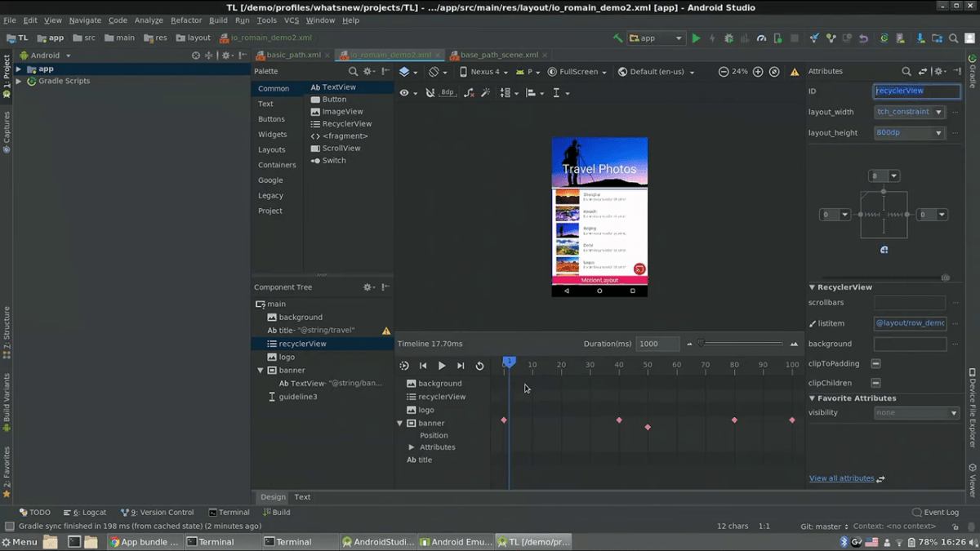Viewport: 980px width, 551px height.
Task: Open the visibility attribute dropdown
Action: click(x=916, y=413)
